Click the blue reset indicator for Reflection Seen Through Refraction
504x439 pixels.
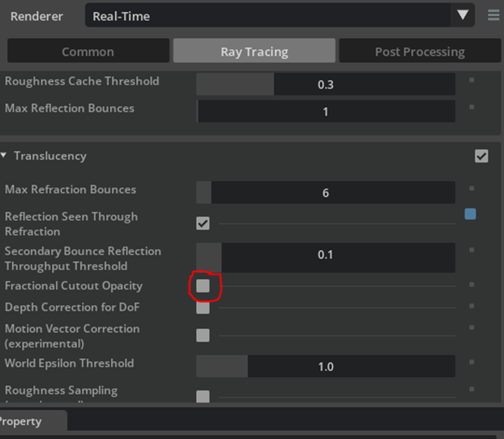click(470, 214)
